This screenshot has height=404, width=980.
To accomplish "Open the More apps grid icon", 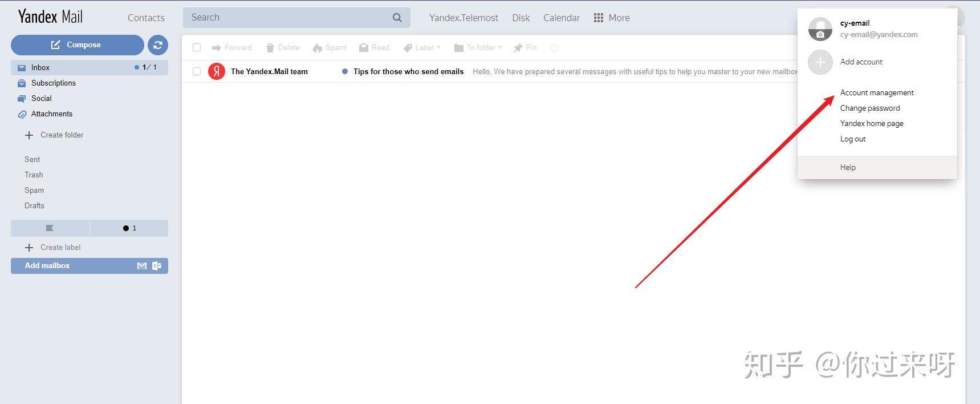I will tap(598, 18).
